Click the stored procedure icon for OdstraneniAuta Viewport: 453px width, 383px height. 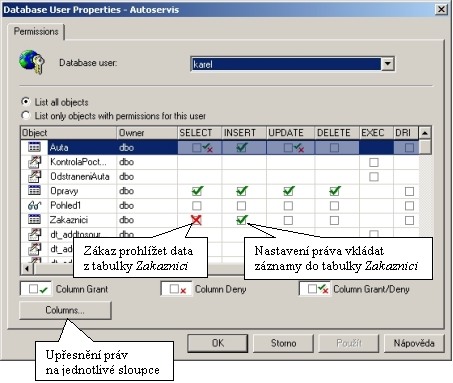coord(34,176)
